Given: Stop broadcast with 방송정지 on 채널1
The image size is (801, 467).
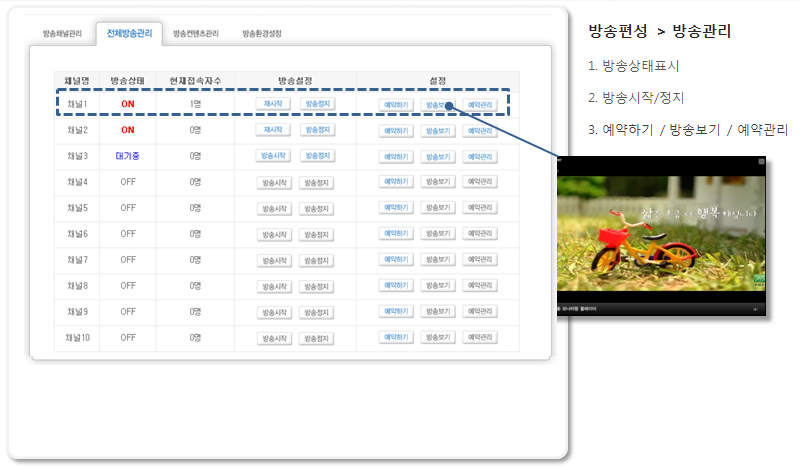Looking at the screenshot, I should pos(317,103).
